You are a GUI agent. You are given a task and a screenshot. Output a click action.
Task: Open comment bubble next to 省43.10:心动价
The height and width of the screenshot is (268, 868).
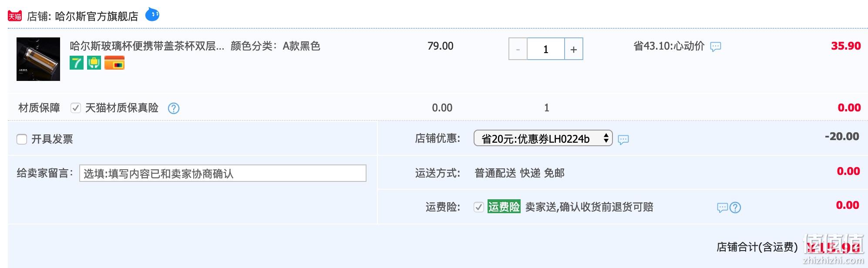click(x=715, y=47)
